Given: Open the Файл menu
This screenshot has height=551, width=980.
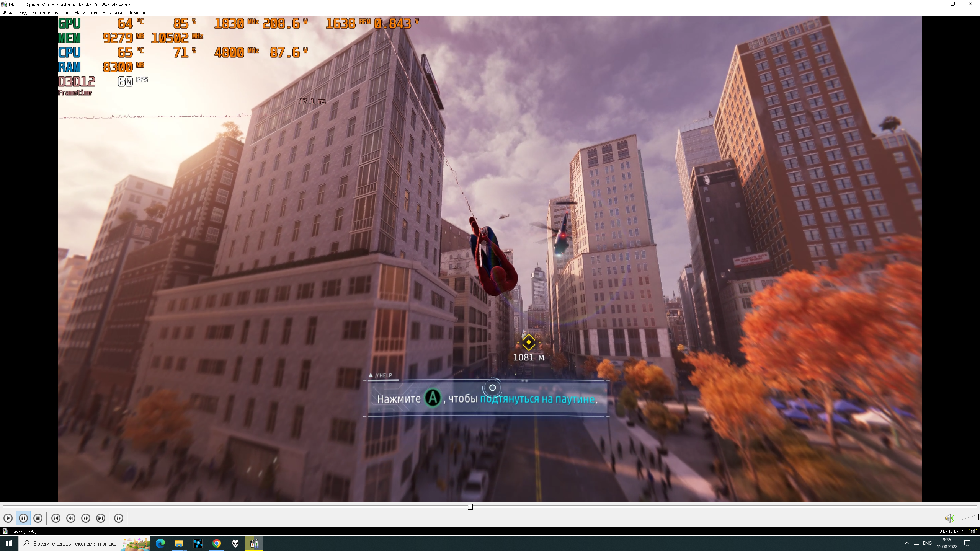Looking at the screenshot, I should point(8,13).
